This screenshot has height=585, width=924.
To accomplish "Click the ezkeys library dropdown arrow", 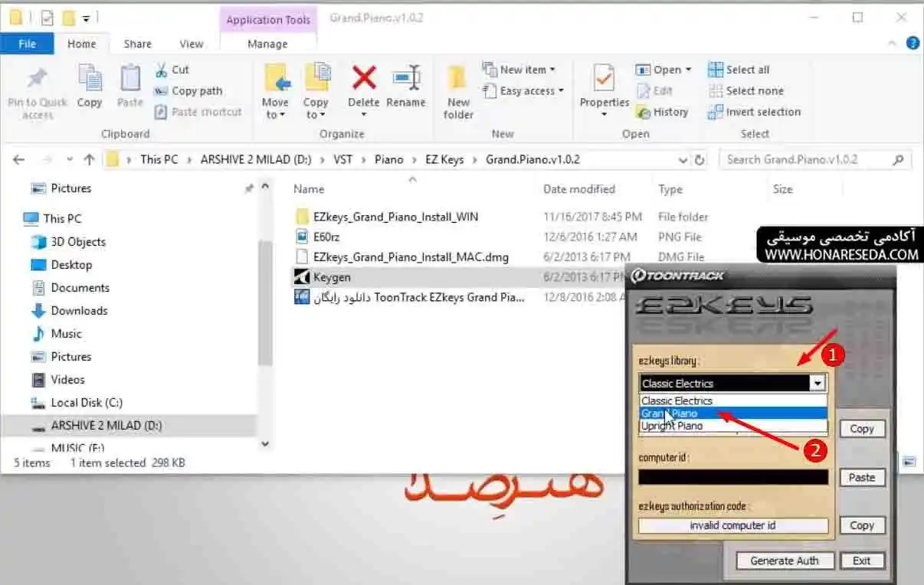I will point(818,383).
